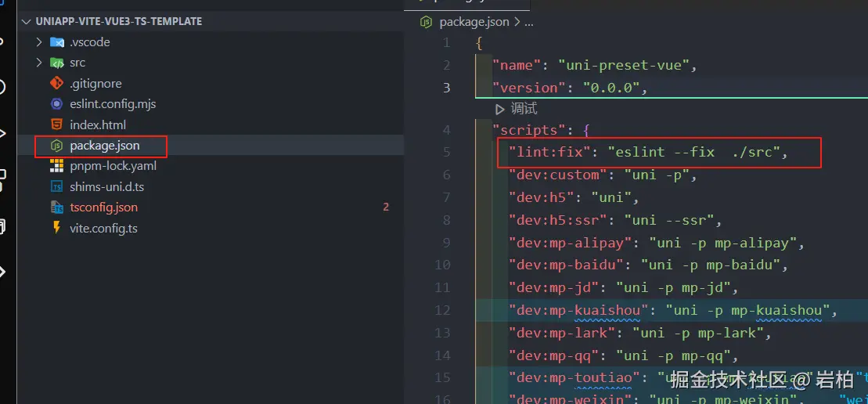Click the vite.config.ts lightning icon
The image size is (868, 404).
coord(56,228)
